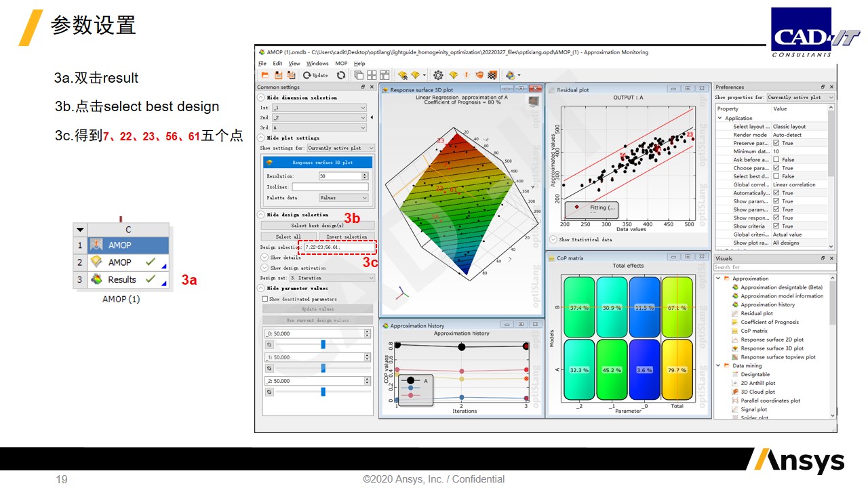The width and height of the screenshot is (868, 488).
Task: Float the Visuals panel
Action: coord(823,258)
